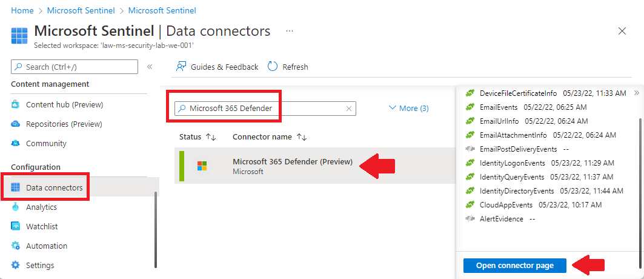Click the Microsoft 365 Defender search field
Viewport: 644px width, 279px height.
(x=265, y=109)
